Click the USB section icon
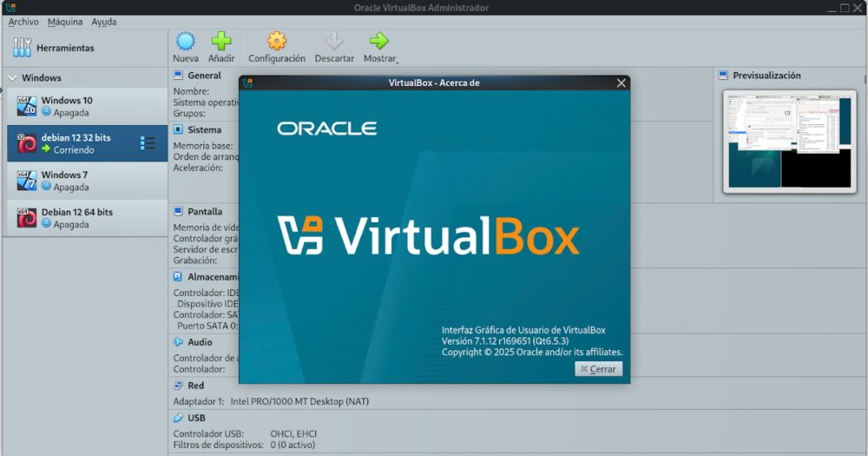 click(178, 418)
